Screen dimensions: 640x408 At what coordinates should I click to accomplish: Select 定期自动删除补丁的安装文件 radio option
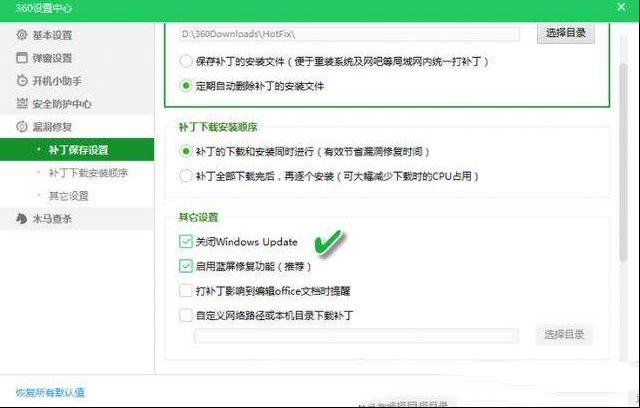pos(186,86)
